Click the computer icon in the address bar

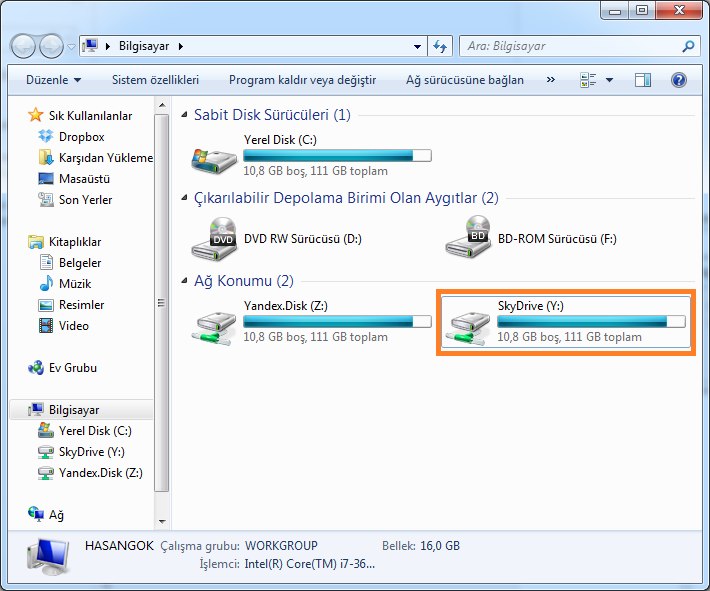[90, 46]
